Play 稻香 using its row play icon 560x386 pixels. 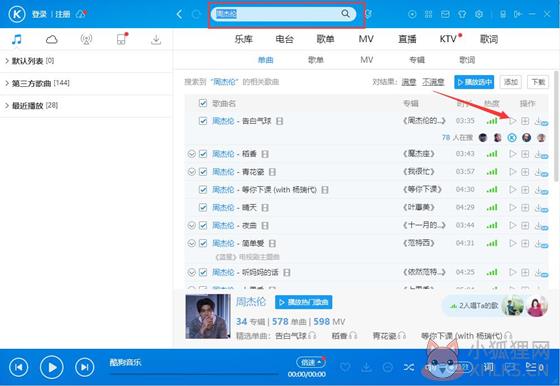(x=513, y=154)
